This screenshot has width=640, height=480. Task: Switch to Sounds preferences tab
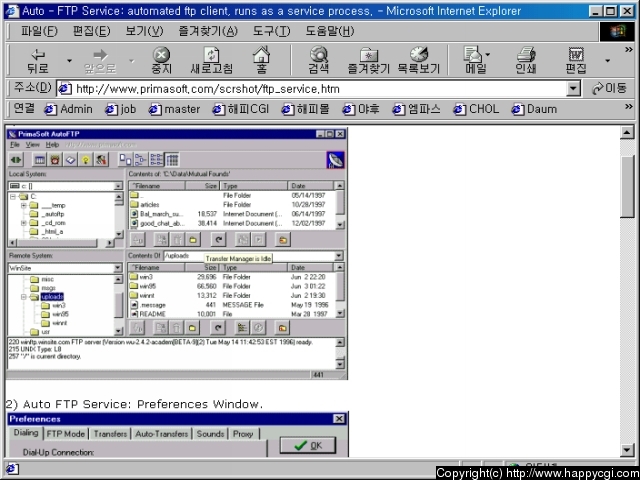(x=210, y=434)
